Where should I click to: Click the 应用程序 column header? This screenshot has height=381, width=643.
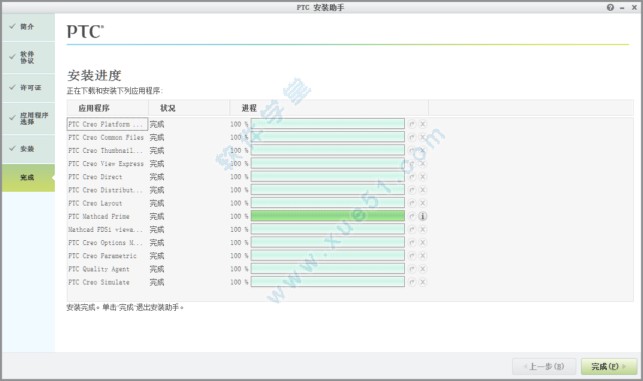[94, 108]
